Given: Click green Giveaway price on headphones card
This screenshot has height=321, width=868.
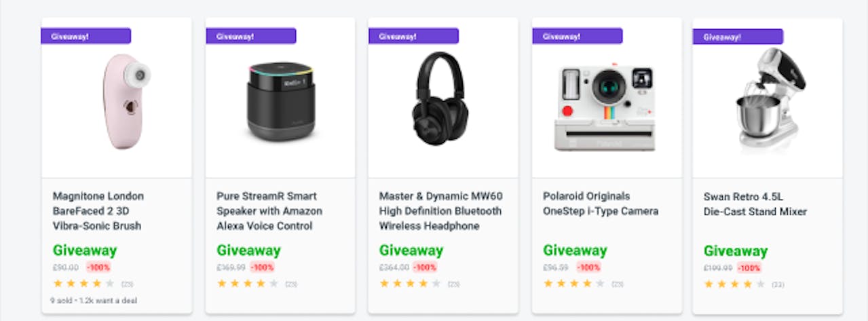Looking at the screenshot, I should click(411, 250).
